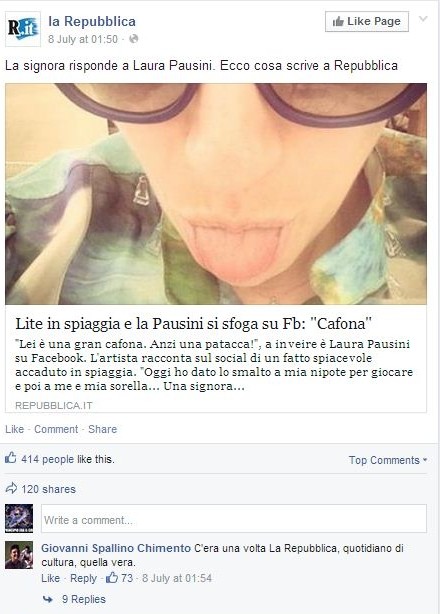Click the share arrow icon beside 120 shares
This screenshot has height=614, width=440.
pos(11,488)
